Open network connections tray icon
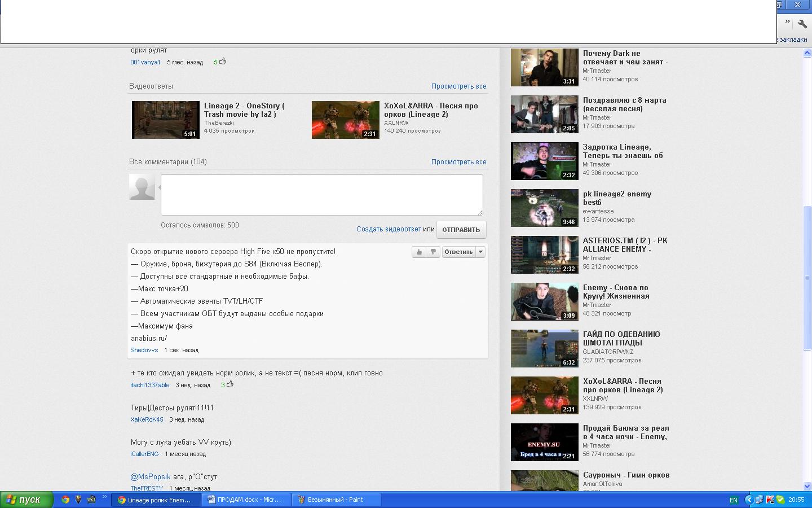 coord(760,500)
